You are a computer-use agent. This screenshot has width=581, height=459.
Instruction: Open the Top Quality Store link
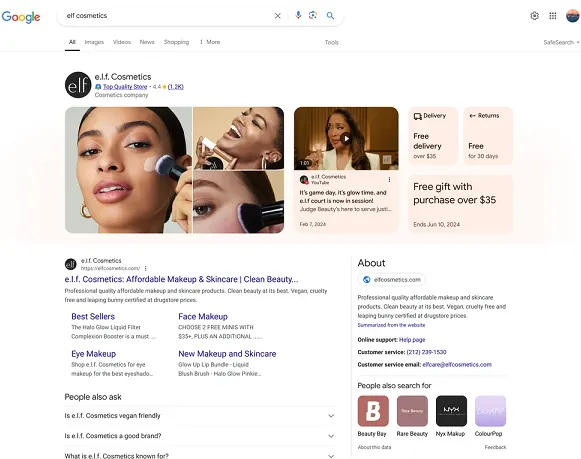(125, 87)
